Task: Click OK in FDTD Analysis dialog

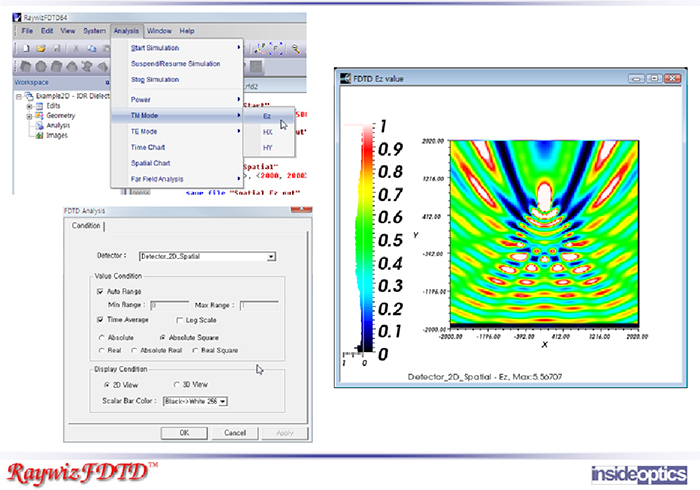Action: [x=184, y=433]
